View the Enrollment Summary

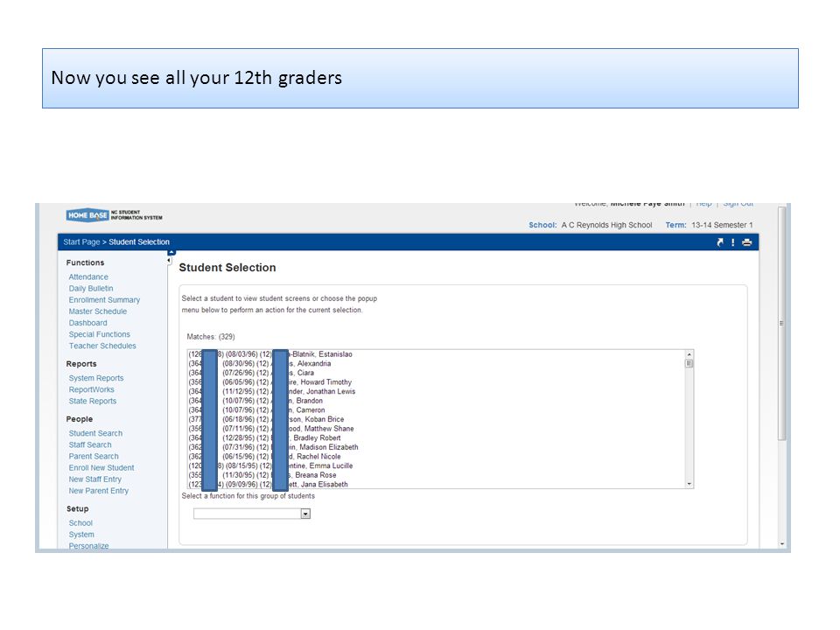pyautogui.click(x=104, y=300)
